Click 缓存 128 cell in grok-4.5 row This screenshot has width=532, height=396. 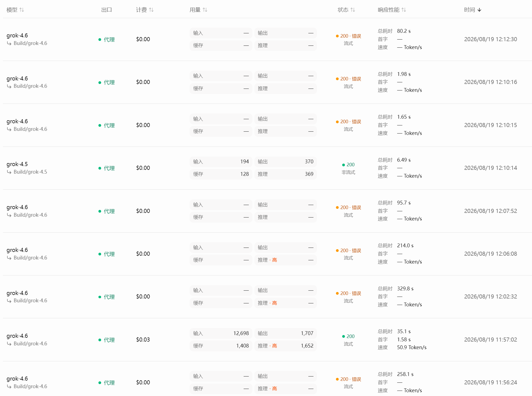(221, 174)
